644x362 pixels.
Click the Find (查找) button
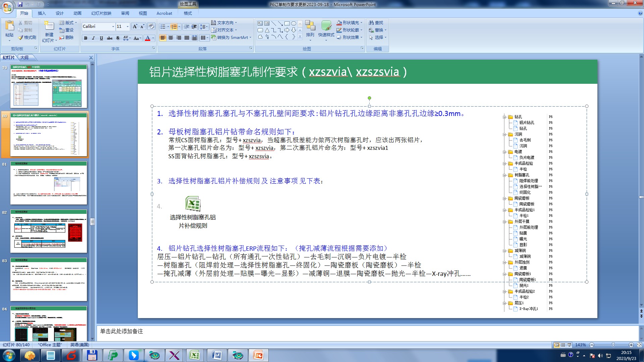tap(376, 23)
